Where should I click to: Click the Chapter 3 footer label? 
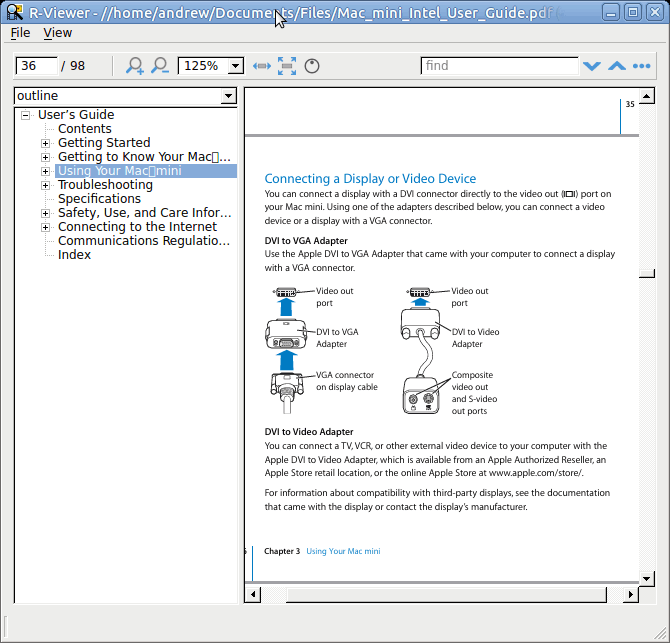tap(282, 551)
